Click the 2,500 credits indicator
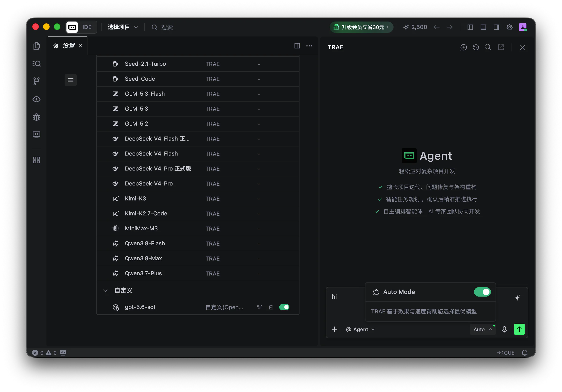 pos(415,27)
